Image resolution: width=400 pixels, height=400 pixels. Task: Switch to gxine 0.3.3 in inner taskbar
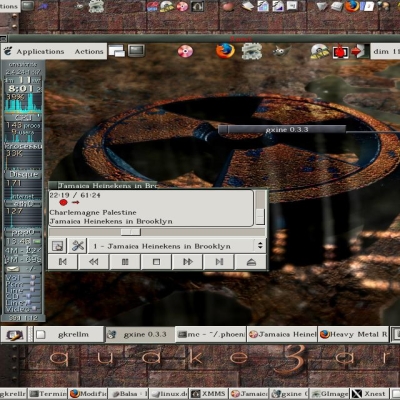140,334
